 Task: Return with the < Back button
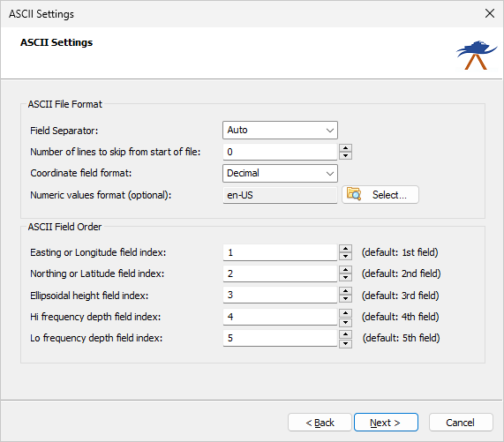320,423
